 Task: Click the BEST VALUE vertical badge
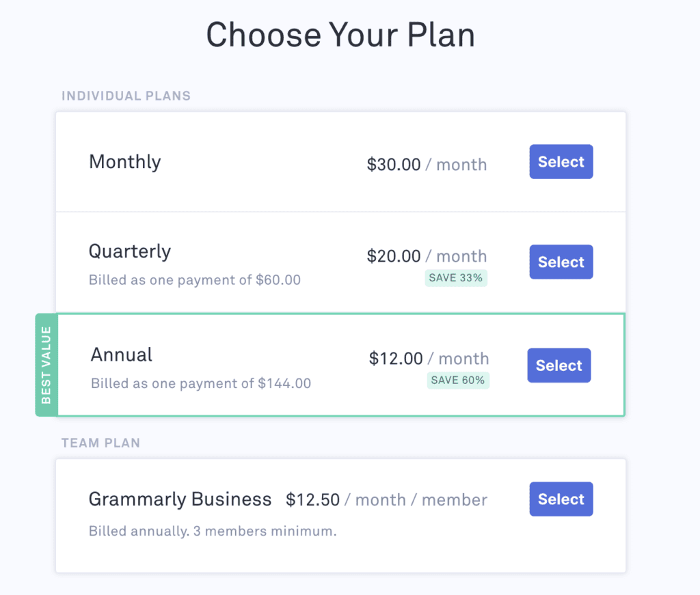coord(46,365)
